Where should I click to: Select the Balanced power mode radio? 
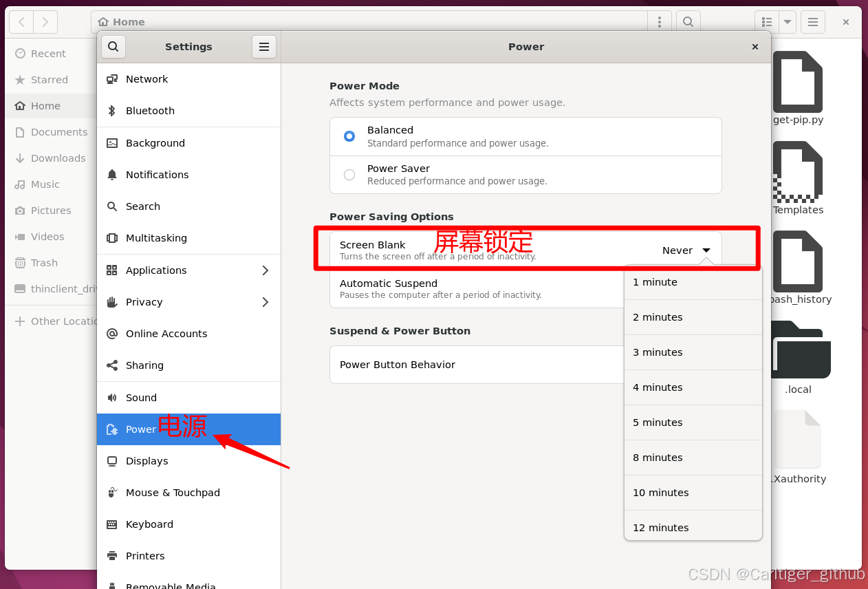349,136
